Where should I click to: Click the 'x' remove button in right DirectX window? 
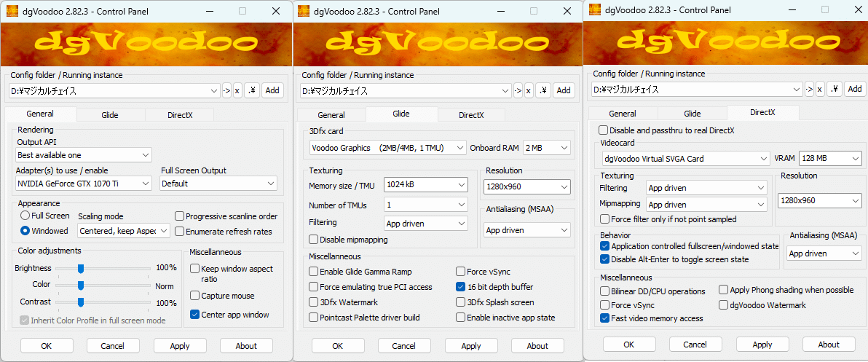820,89
